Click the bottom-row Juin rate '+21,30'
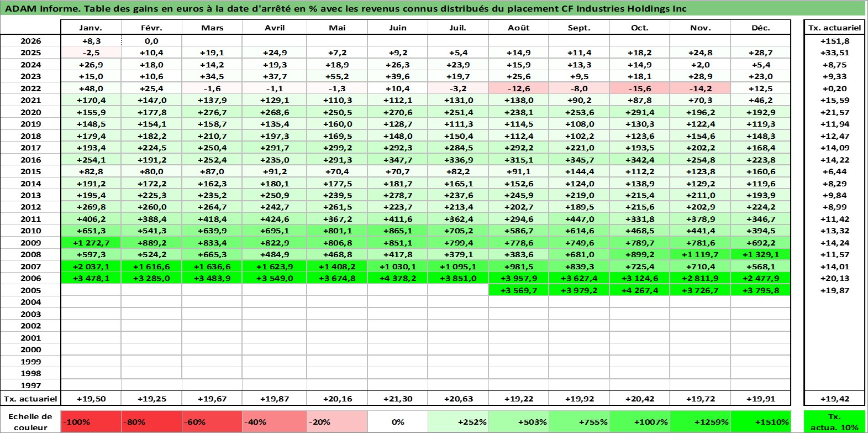 pos(398,399)
